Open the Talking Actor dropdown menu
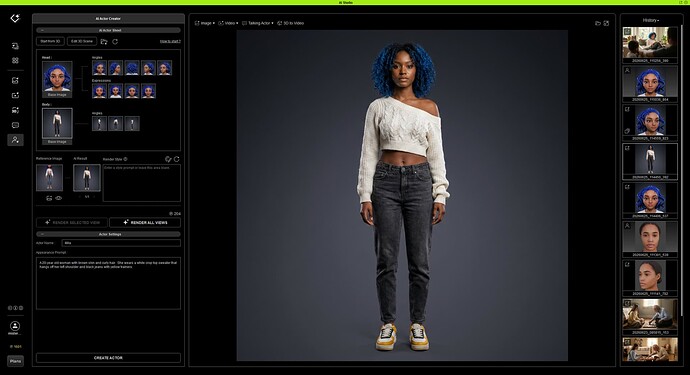The image size is (690, 375). point(258,23)
